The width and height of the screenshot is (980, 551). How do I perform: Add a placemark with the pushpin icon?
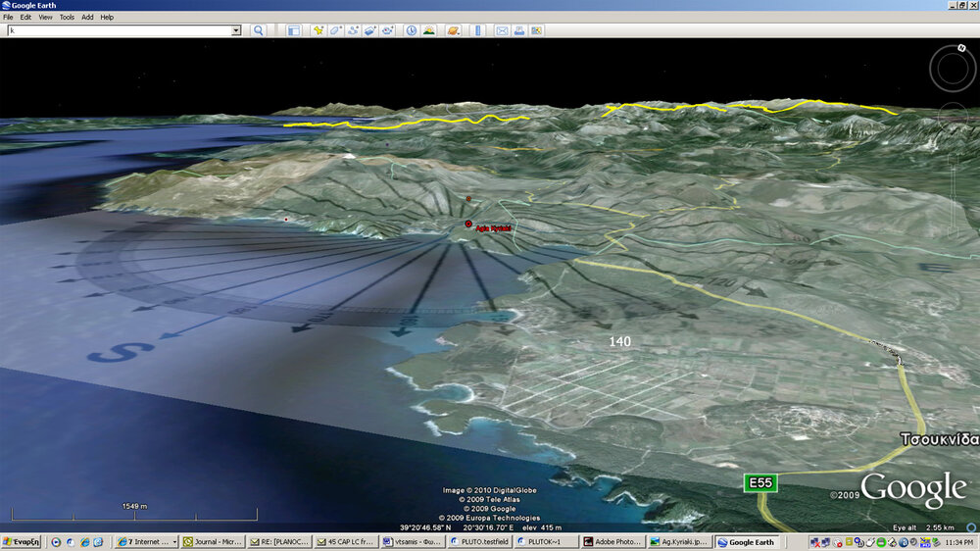click(x=318, y=30)
